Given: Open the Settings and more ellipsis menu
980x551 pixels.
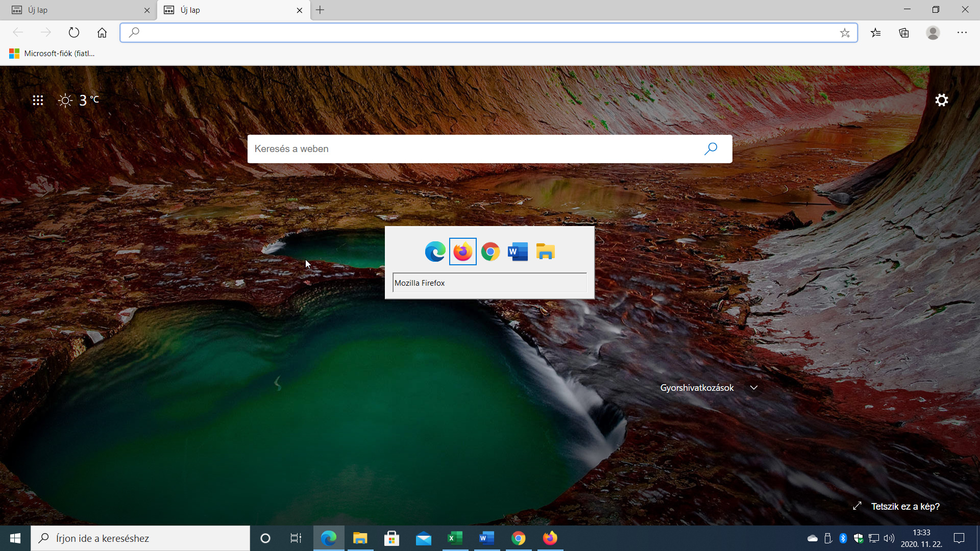Looking at the screenshot, I should 962,33.
